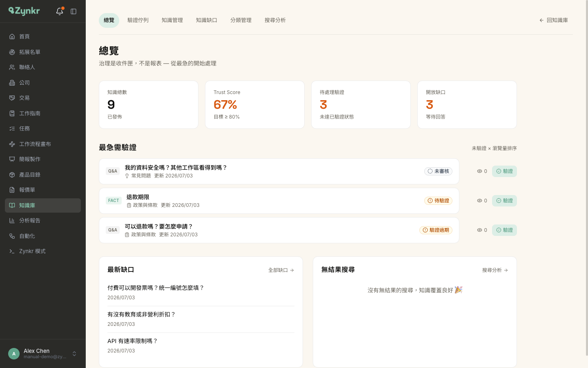Click the 未審核 status badge
The height and width of the screenshot is (368, 588).
tap(438, 171)
